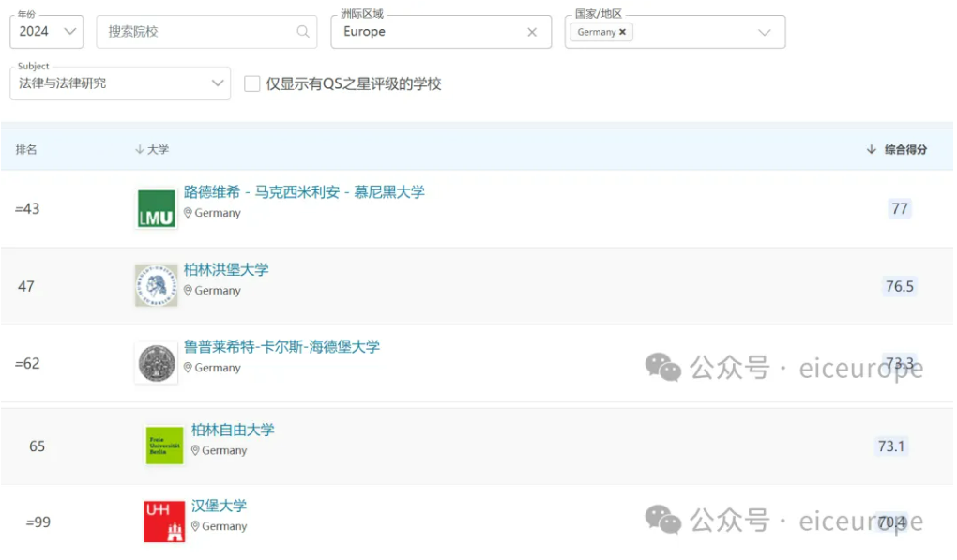Select the rank =99 cell
The height and width of the screenshot is (560, 957).
pyautogui.click(x=38, y=522)
